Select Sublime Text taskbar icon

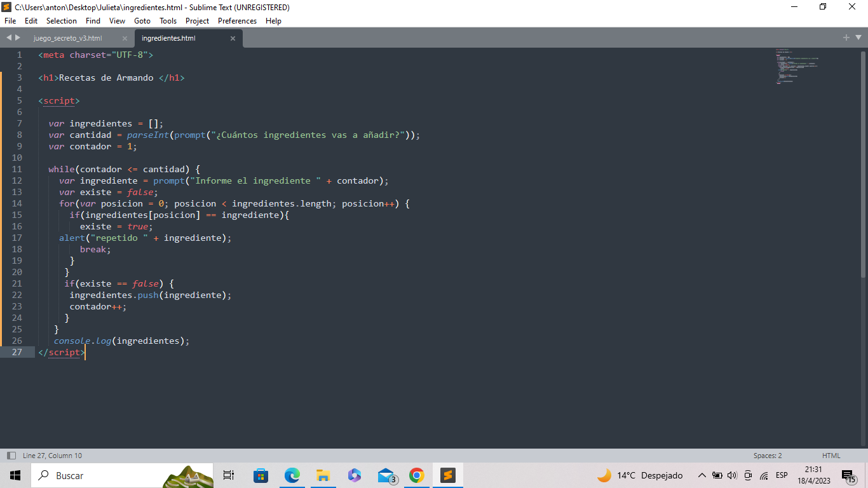click(448, 475)
